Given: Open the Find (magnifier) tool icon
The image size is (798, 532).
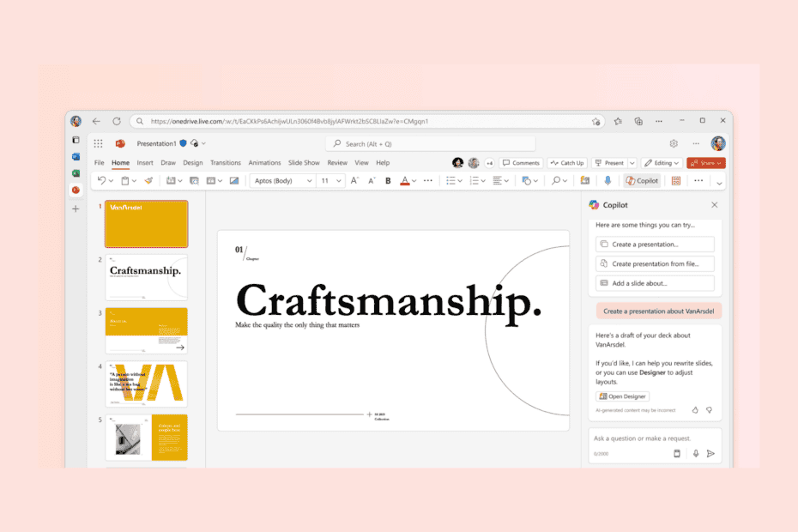Looking at the screenshot, I should click(x=557, y=180).
